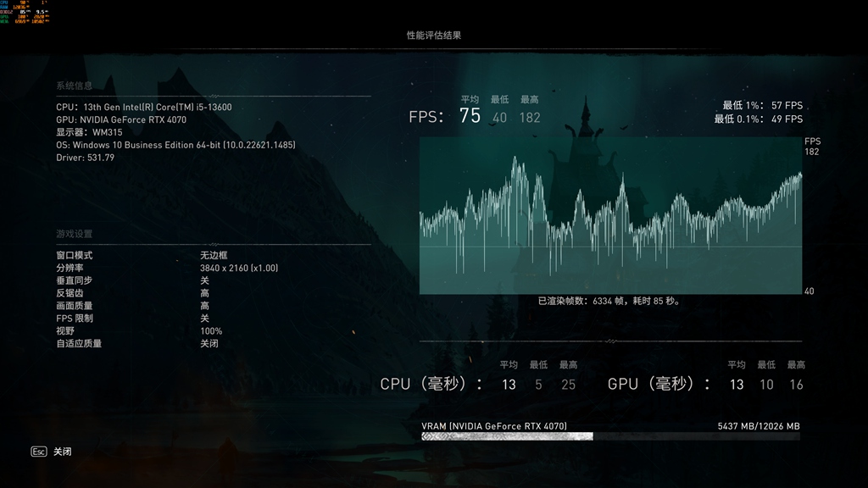
Task: Click the 视野 setting label
Action: pos(65,331)
